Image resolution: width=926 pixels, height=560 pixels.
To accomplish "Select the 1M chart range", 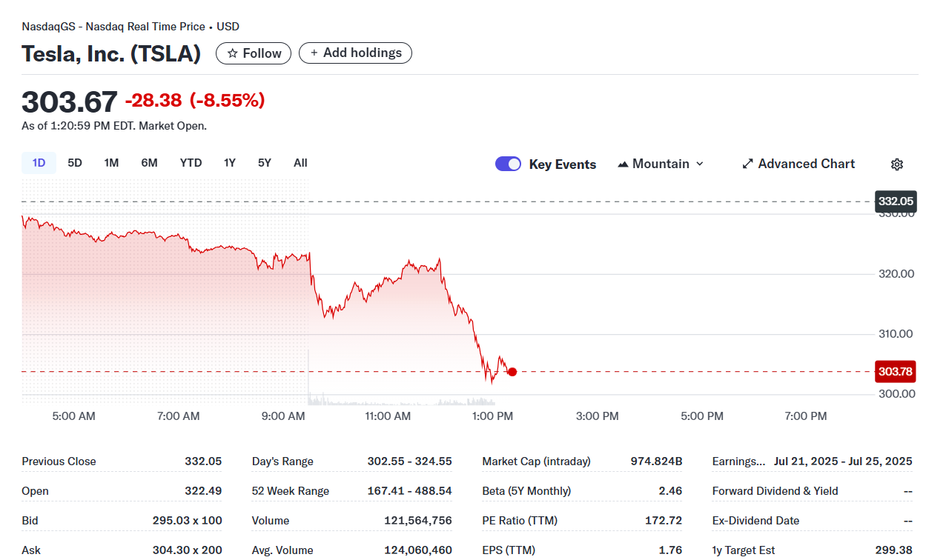I will click(111, 163).
